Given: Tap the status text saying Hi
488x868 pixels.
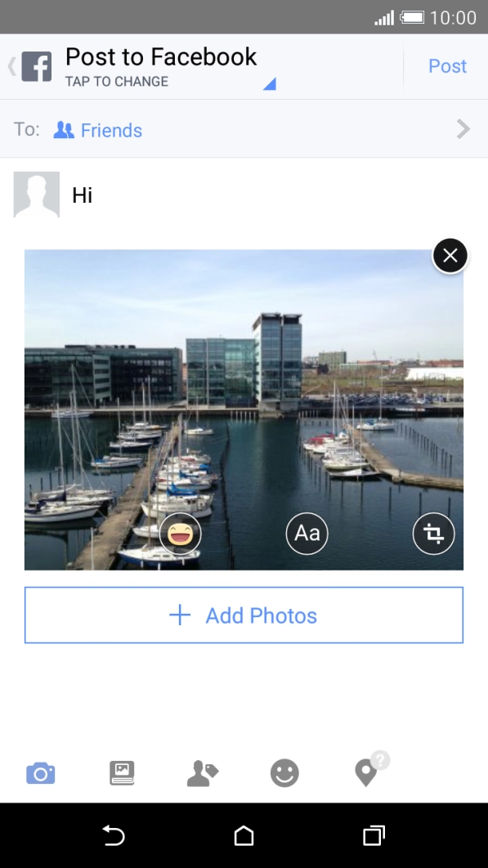Looking at the screenshot, I should coord(83,195).
